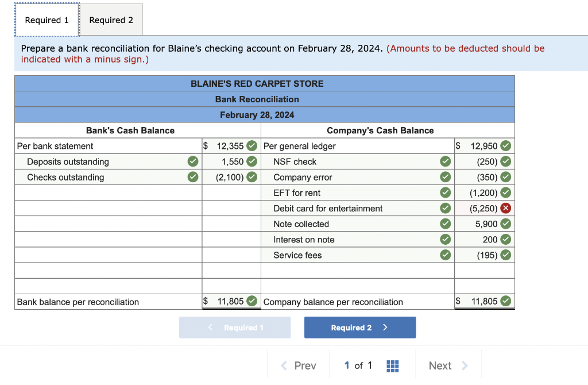
Task: Go to Required 2 using the blue button
Action: coord(360,327)
